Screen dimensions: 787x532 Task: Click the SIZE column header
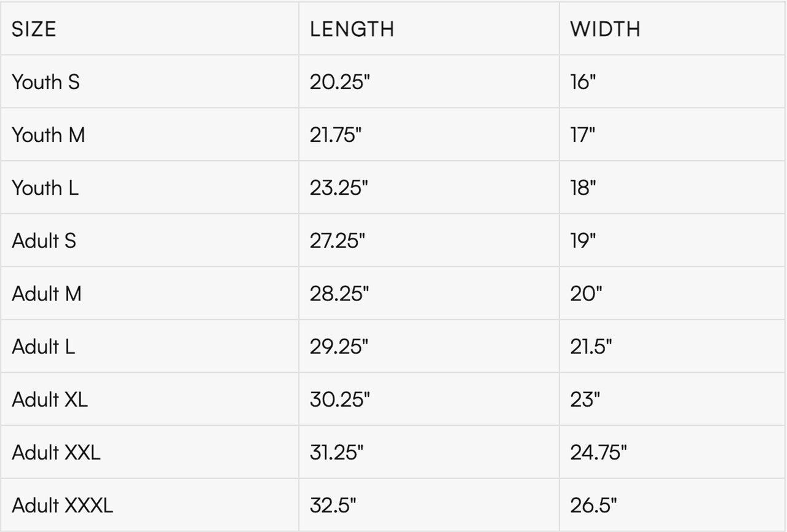pos(34,29)
